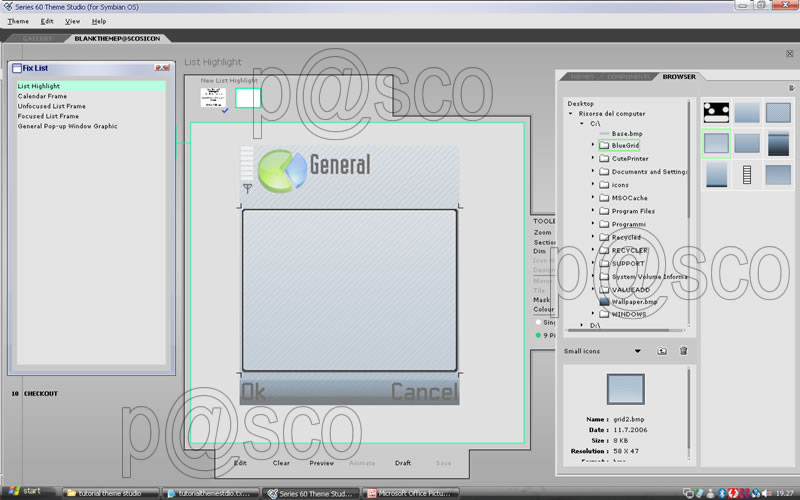Click the Windows start button
800x500 pixels.
(x=27, y=491)
